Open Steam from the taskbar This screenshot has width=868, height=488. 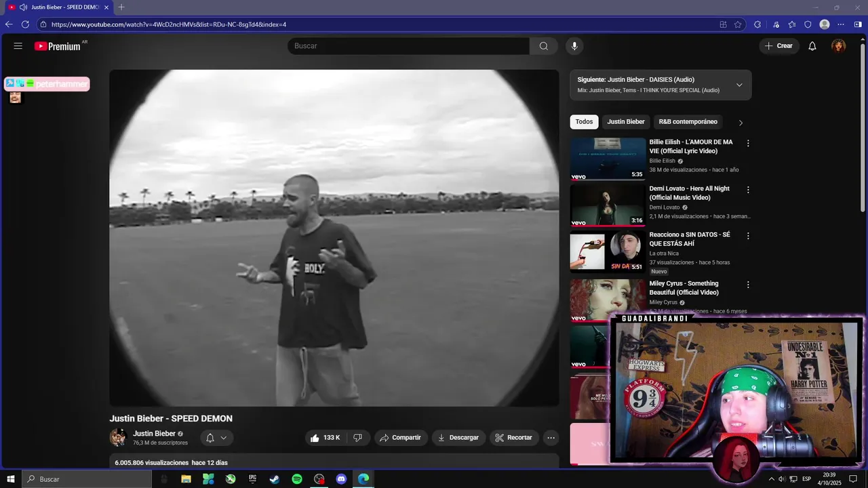(x=275, y=479)
